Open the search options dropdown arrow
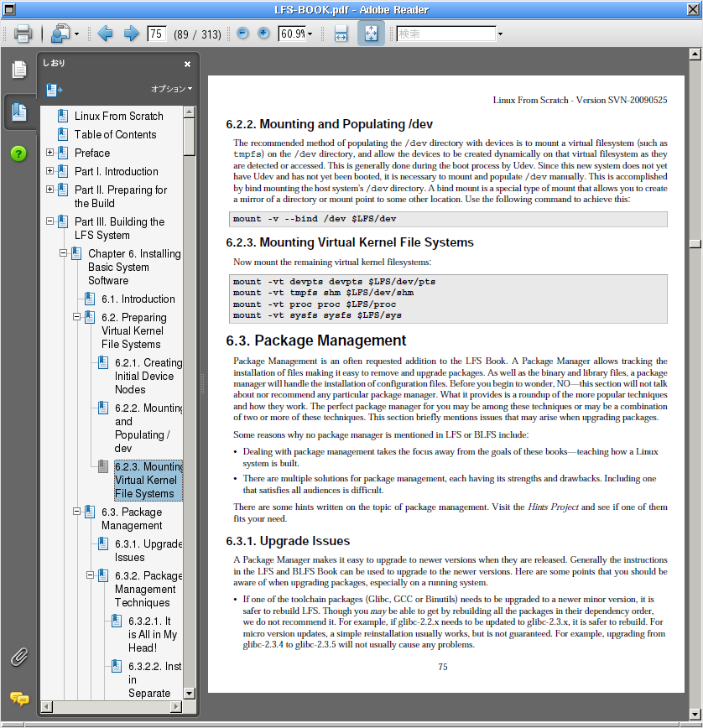 click(x=500, y=34)
